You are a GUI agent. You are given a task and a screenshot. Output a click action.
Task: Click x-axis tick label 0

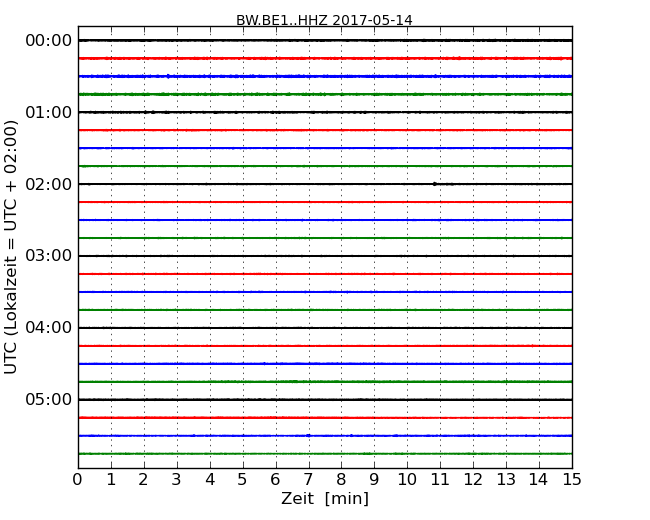pyautogui.click(x=78, y=480)
